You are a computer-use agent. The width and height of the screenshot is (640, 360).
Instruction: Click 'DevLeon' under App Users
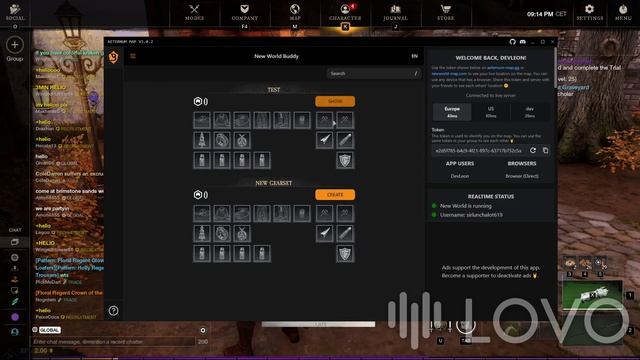coord(460,176)
